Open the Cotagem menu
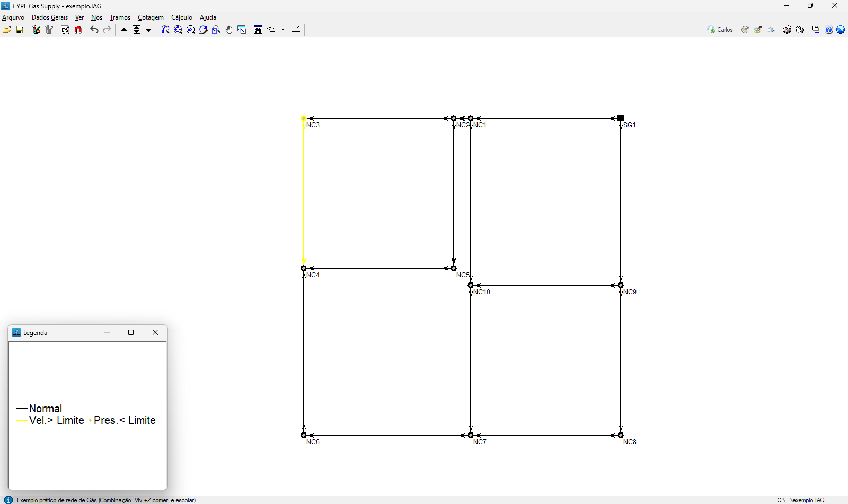This screenshot has width=848, height=504. coord(151,17)
